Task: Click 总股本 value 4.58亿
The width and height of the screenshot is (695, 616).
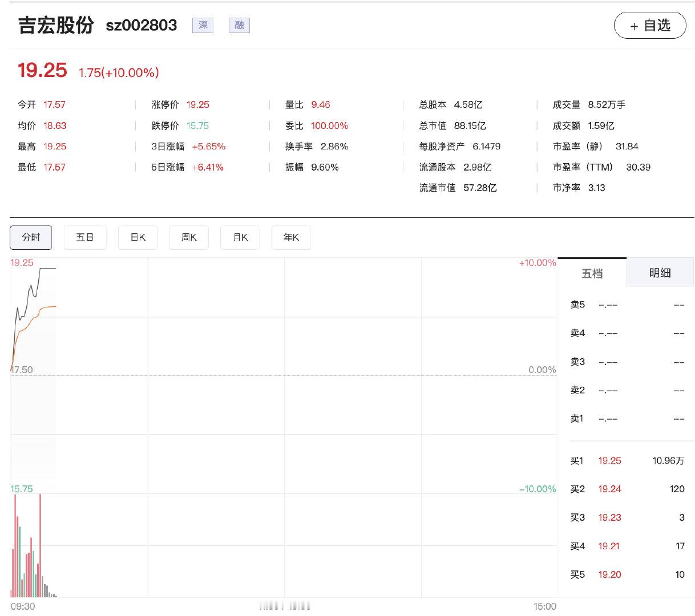Action: (468, 105)
